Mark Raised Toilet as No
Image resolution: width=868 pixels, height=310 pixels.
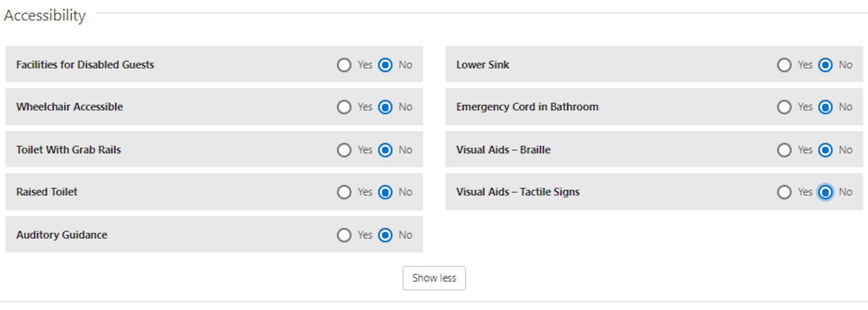coord(385,192)
